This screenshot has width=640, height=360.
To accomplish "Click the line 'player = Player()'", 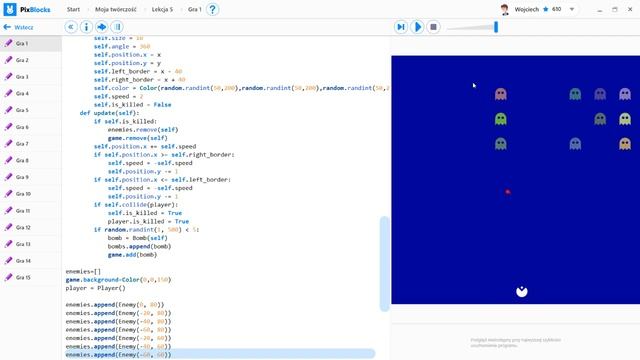I will click(x=96, y=288).
